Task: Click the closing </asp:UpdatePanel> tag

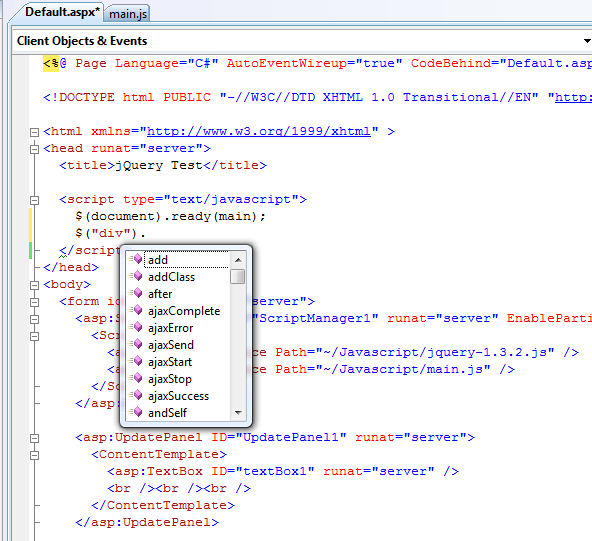Action: tap(147, 522)
